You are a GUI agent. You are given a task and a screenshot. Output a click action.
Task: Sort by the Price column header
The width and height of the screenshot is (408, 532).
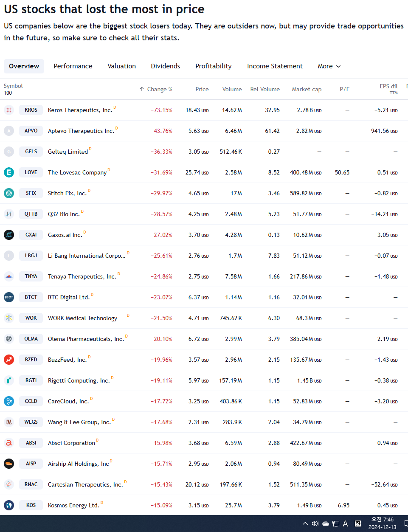(202, 89)
